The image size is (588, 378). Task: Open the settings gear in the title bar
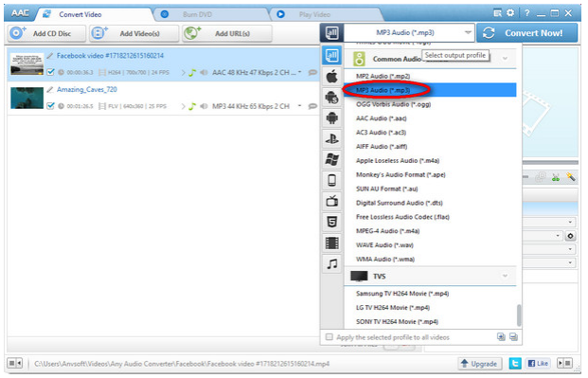[x=510, y=12]
